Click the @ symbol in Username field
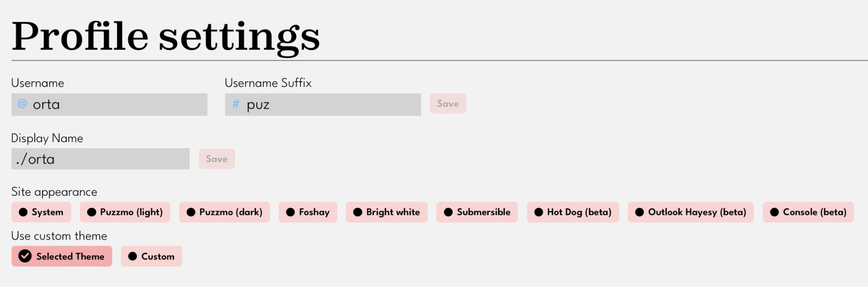This screenshot has width=868, height=287. tap(21, 104)
